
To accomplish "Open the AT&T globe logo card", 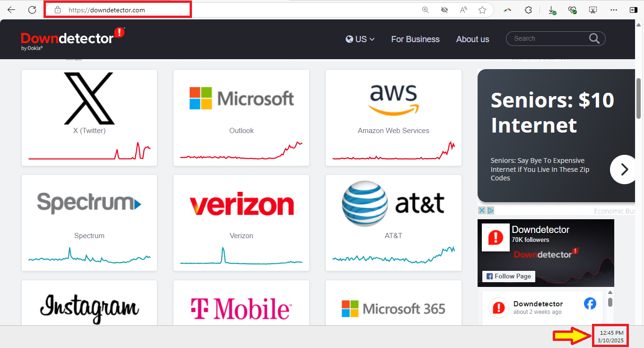I will point(393,204).
